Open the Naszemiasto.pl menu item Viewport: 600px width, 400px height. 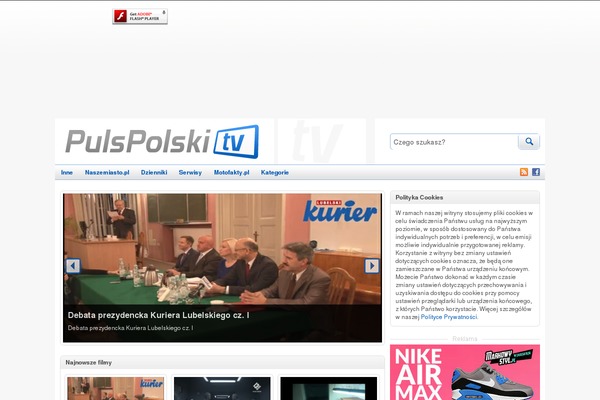click(x=107, y=173)
